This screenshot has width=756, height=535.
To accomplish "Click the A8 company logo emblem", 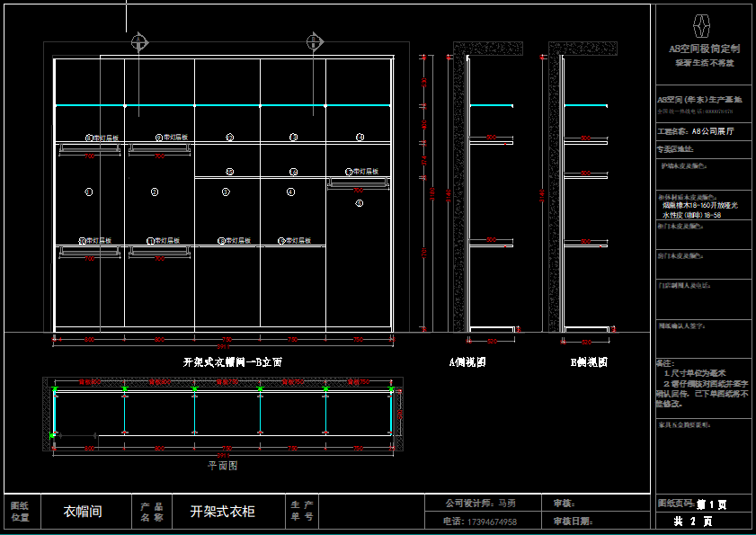I will point(704,24).
